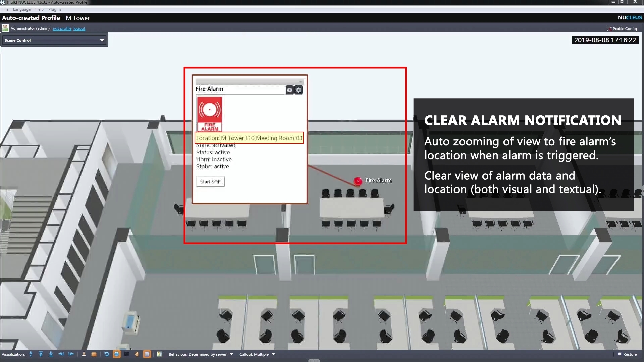Viewport: 644px width, 362px height.
Task: Click the 'Status: active' text
Action: point(213,152)
